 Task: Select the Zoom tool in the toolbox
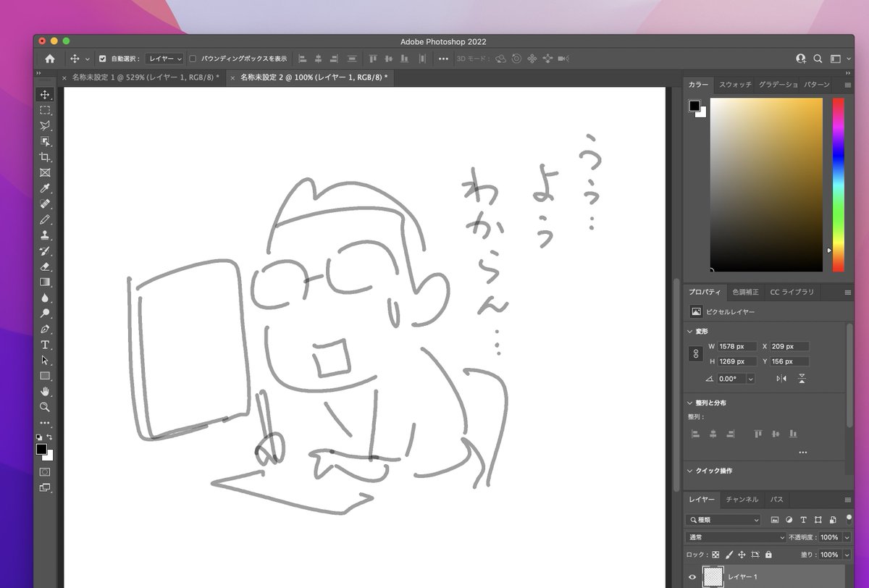[45, 407]
